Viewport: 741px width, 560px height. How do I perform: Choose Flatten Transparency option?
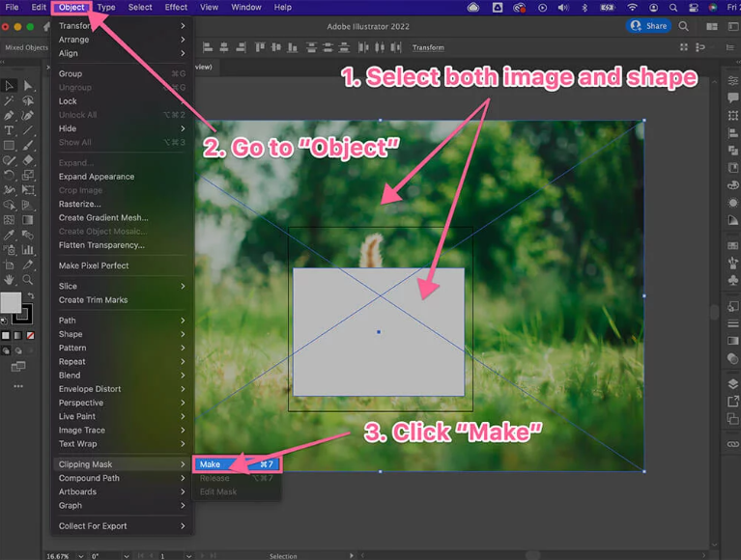pos(122,245)
